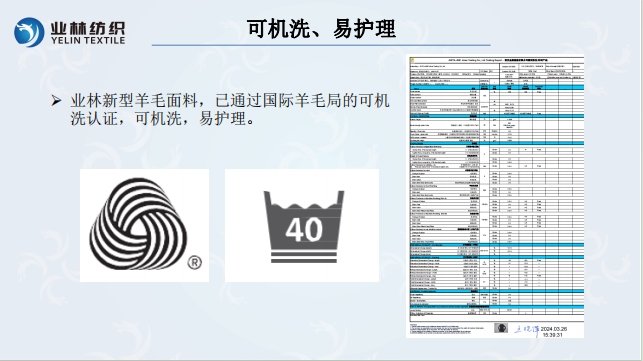The image size is (643, 361).
Task: Click the blue Yelin Textile round logo
Action: pyautogui.click(x=29, y=32)
